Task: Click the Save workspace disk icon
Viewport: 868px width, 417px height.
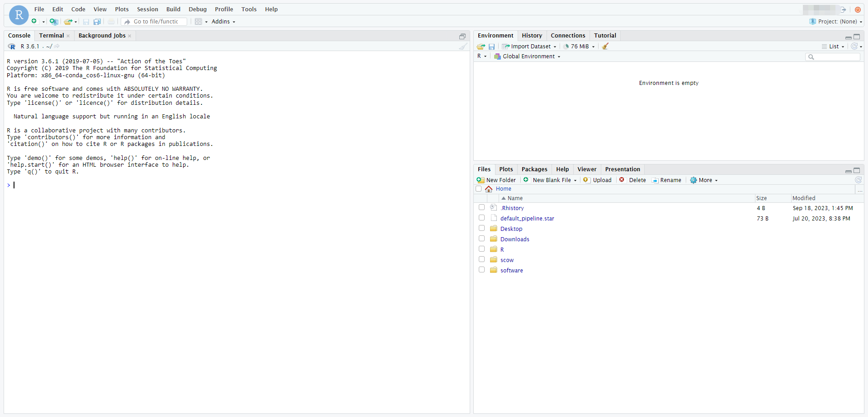Action: coord(491,47)
